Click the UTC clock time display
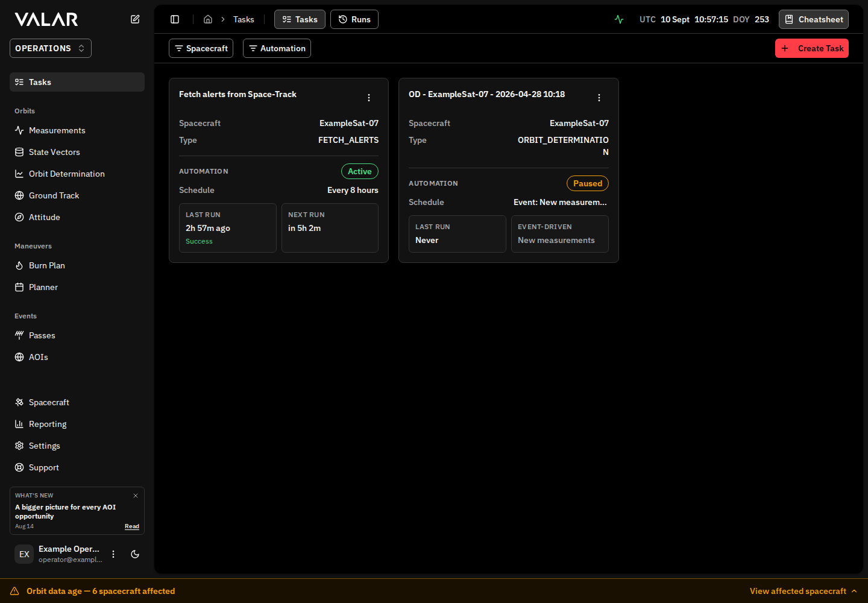Screen dimensions: 868x603 coord(711,19)
